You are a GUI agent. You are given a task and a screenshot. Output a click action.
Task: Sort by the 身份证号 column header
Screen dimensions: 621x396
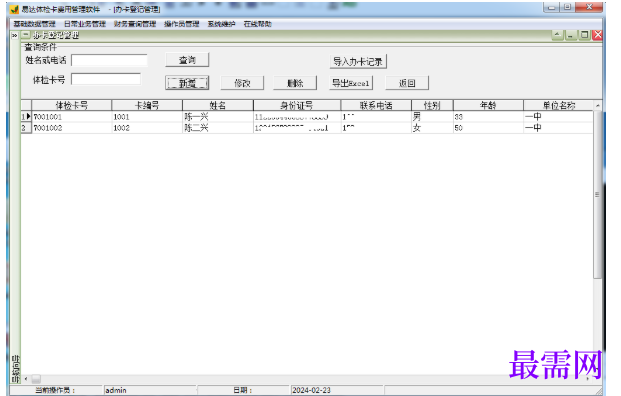(x=297, y=105)
